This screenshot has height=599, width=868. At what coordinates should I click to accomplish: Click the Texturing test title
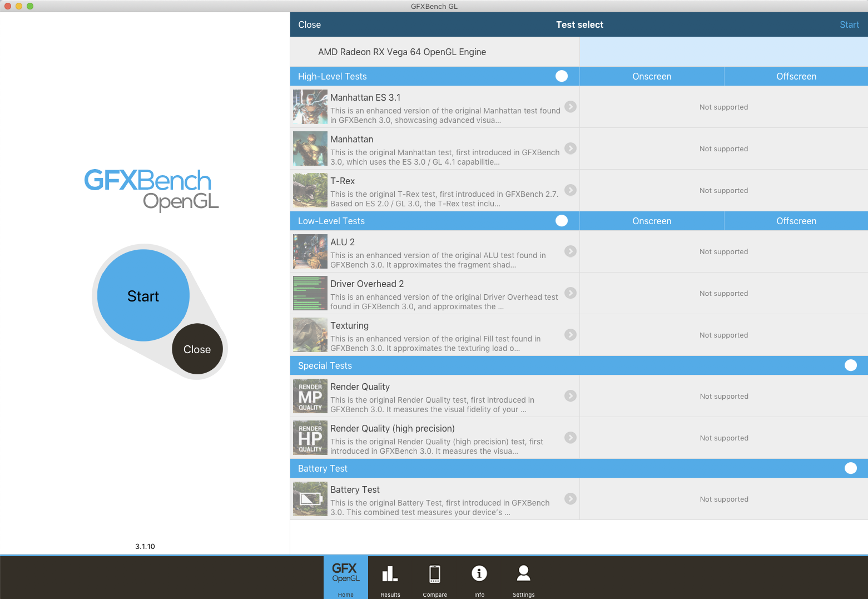(349, 325)
